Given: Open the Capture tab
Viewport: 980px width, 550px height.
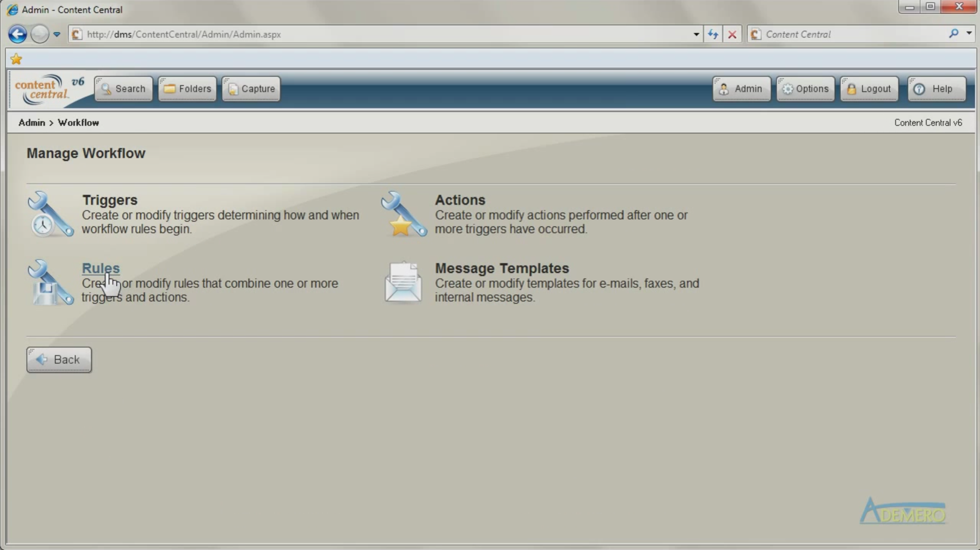Looking at the screenshot, I should tap(251, 89).
